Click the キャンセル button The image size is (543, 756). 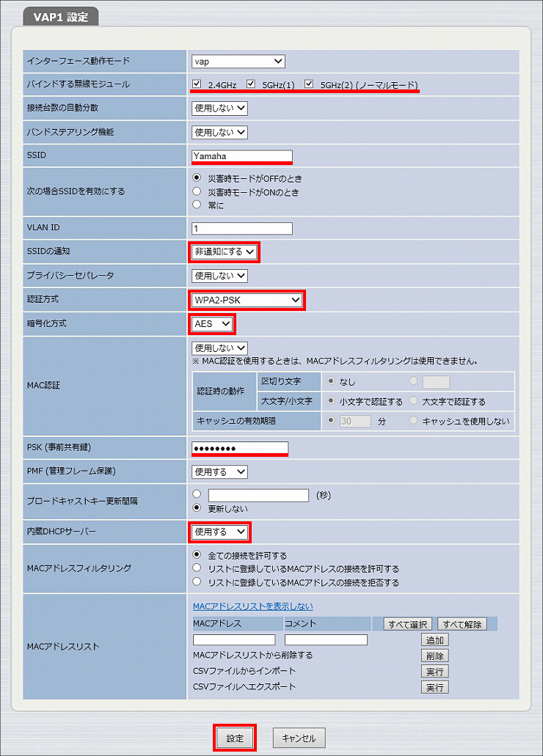coord(299,738)
